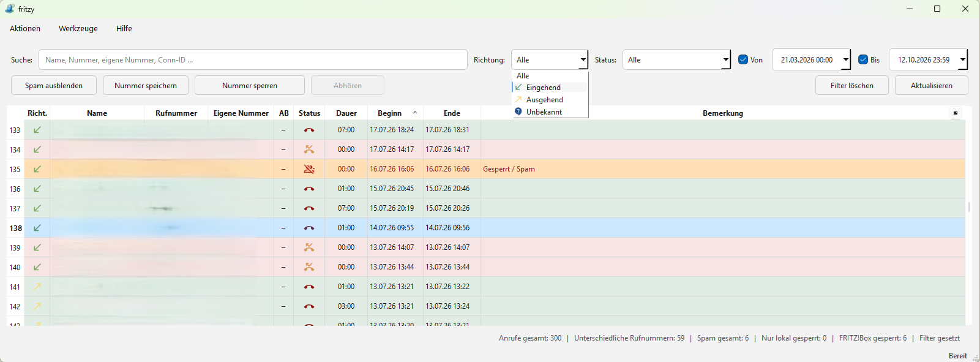Click the Spam ausblenden button

(x=54, y=85)
